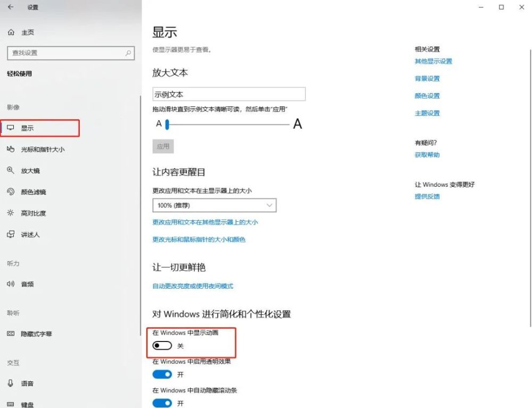Screen dimensions: 532x408
Task: Click 更改光标和鼠标指针的大小和颜色 link
Action: [x=199, y=239]
